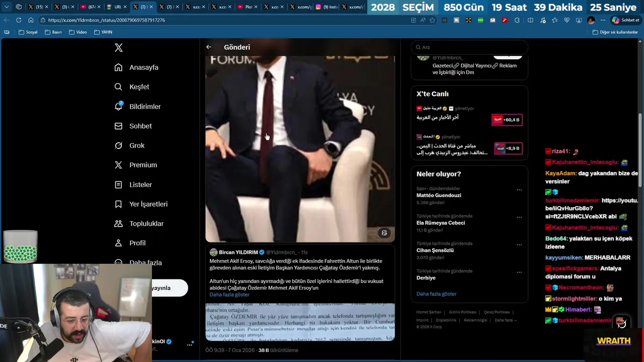
Task: Click the X logo in sidebar
Action: point(119,48)
